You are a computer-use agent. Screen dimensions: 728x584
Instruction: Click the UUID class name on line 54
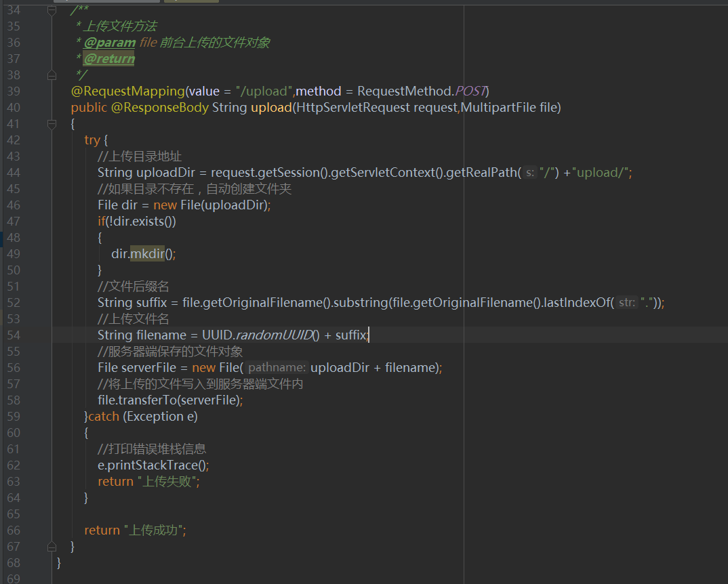click(218, 335)
